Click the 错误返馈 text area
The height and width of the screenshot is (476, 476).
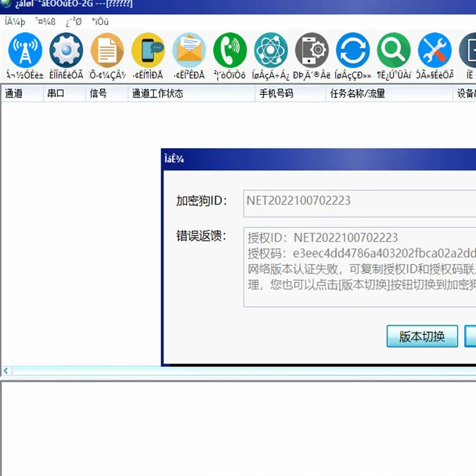pyautogui.click(x=360, y=267)
